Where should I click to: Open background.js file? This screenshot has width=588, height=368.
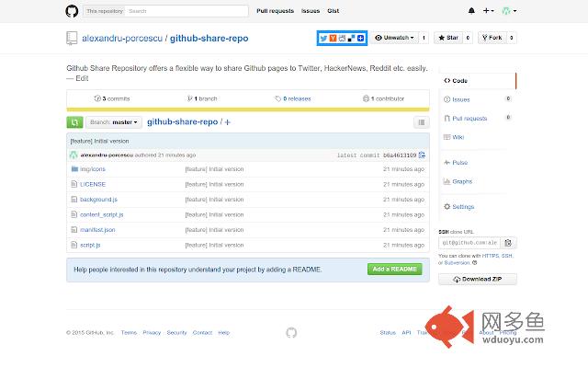pos(98,200)
